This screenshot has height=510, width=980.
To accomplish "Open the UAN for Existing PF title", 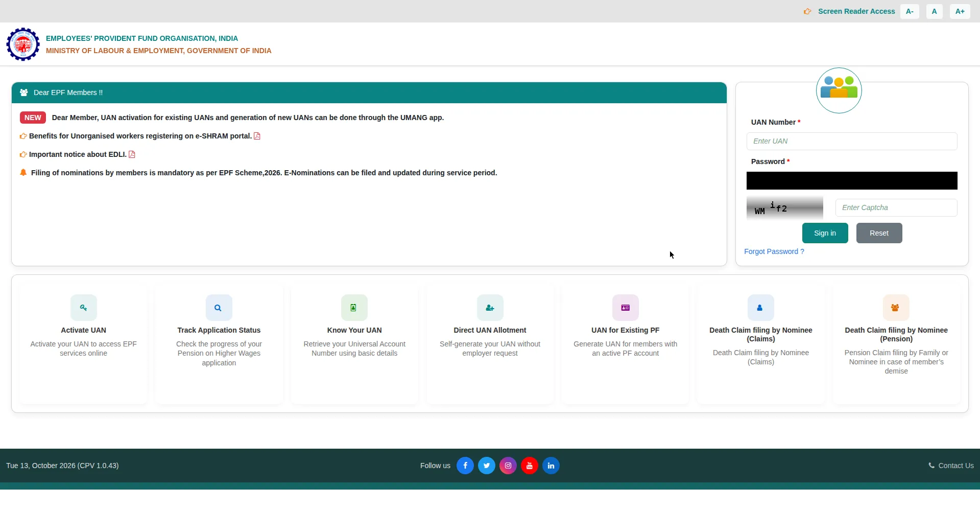I will point(626,330).
